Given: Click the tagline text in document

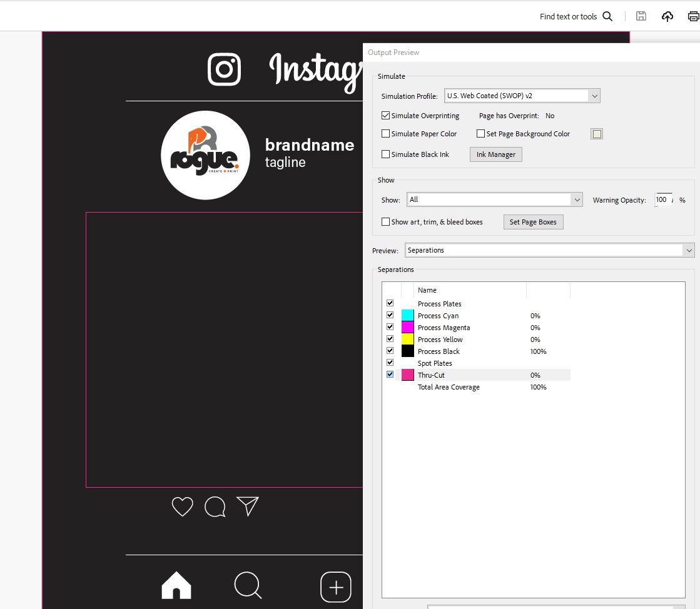Looking at the screenshot, I should coord(285,162).
